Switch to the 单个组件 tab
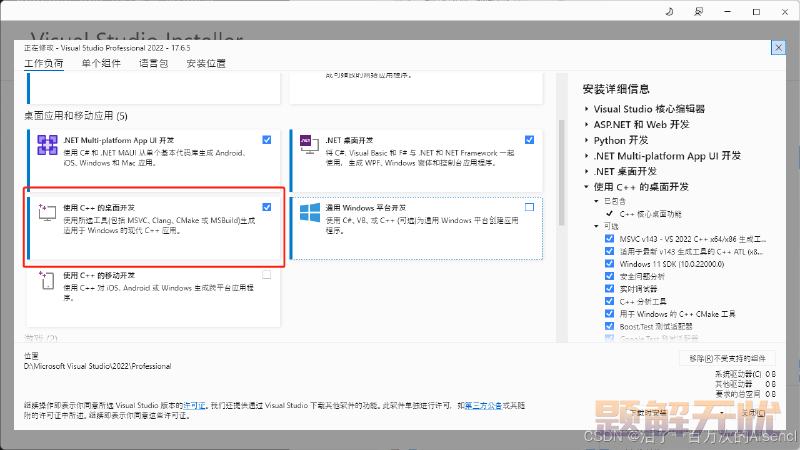Viewport: 800px width, 450px height. [x=101, y=63]
